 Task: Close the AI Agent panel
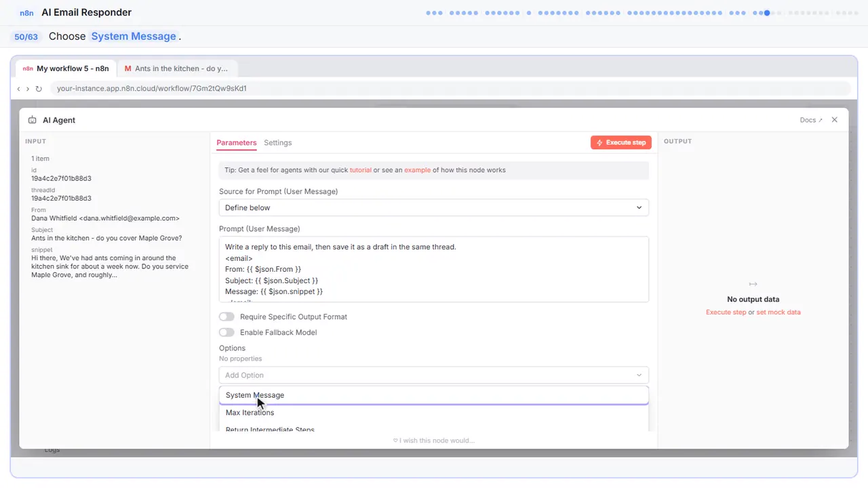coord(835,120)
